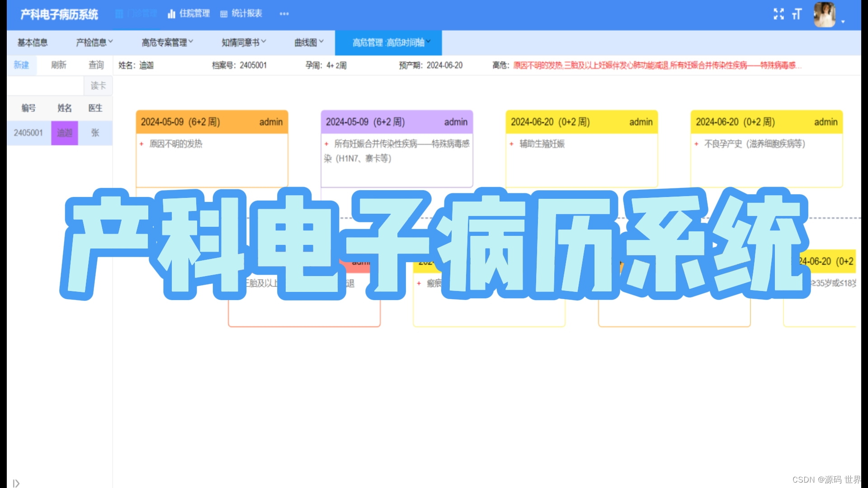Click the 统计报表 table icon
The image size is (868, 488).
point(224,14)
